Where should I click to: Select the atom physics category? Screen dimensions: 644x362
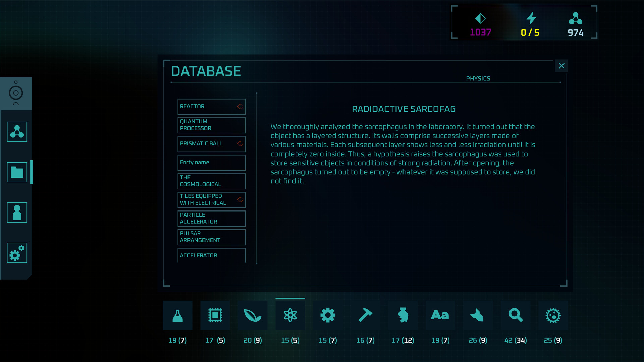(290, 315)
